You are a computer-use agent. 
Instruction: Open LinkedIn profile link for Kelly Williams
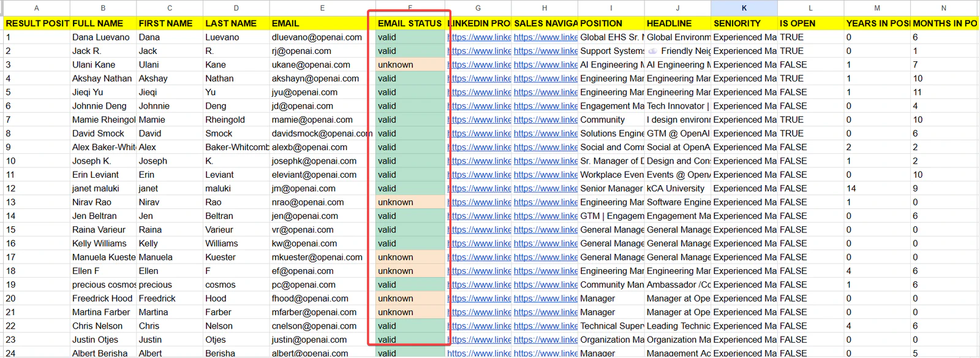[479, 243]
